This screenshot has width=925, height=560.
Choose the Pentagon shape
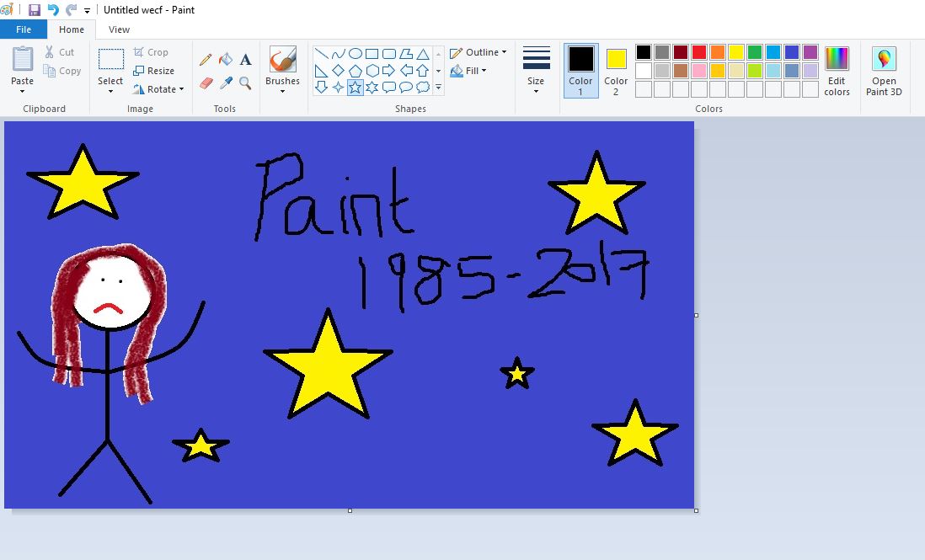(356, 71)
